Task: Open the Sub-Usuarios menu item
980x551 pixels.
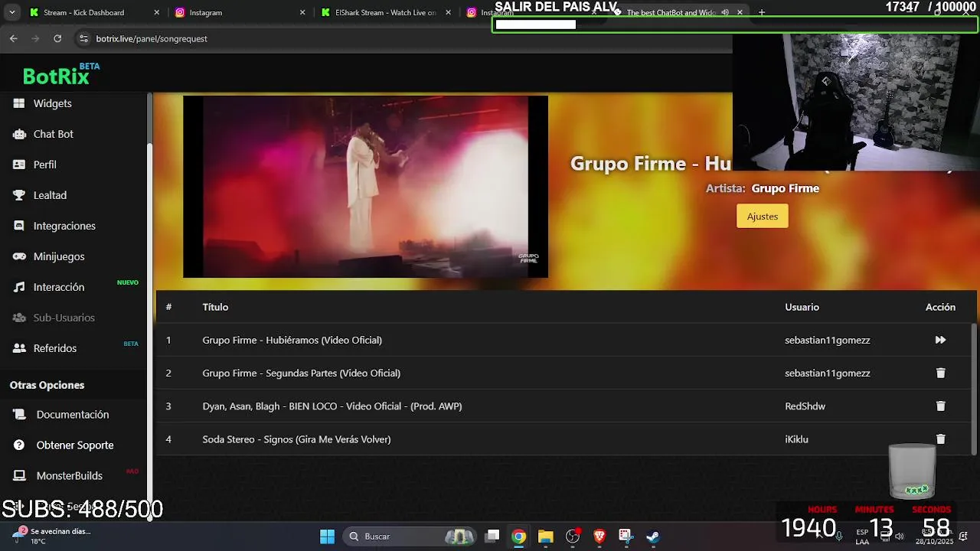Action: tap(64, 318)
